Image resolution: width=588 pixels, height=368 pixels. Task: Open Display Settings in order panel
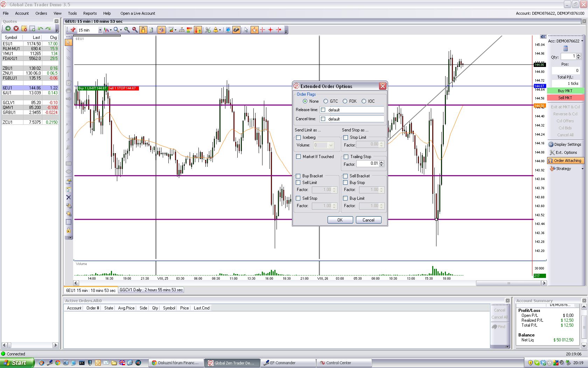pyautogui.click(x=565, y=144)
